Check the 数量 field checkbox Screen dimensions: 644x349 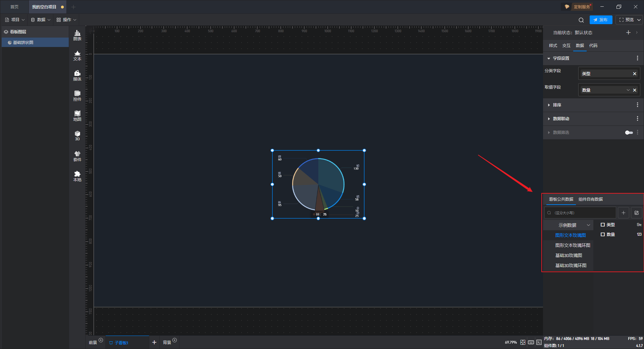tap(603, 235)
